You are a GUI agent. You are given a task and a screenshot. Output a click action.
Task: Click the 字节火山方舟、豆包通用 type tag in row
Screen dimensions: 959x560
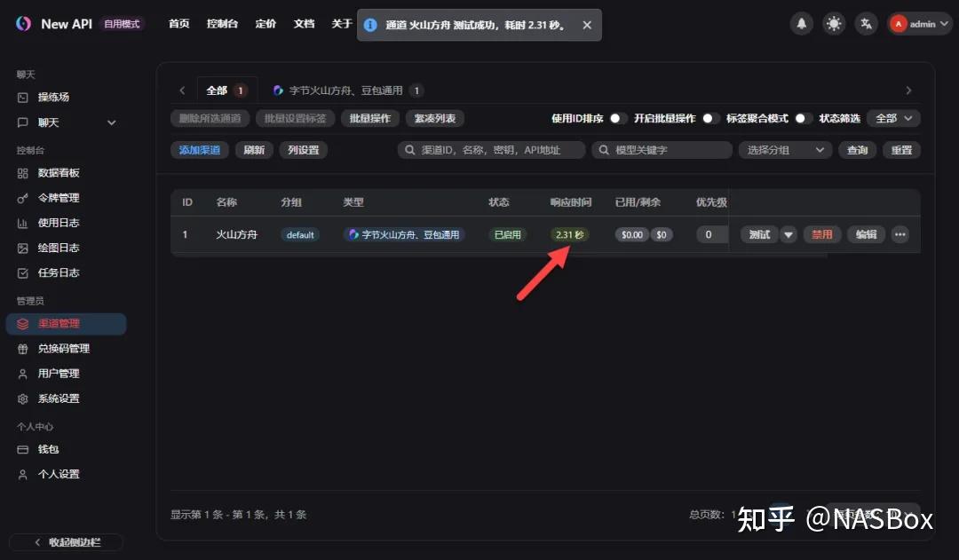click(x=404, y=235)
